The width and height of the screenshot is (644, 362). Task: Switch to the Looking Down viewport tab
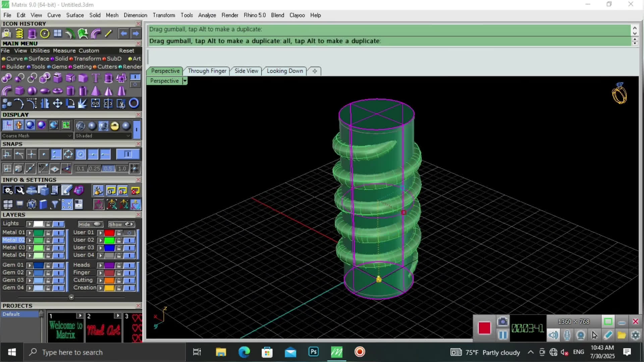[x=285, y=71]
